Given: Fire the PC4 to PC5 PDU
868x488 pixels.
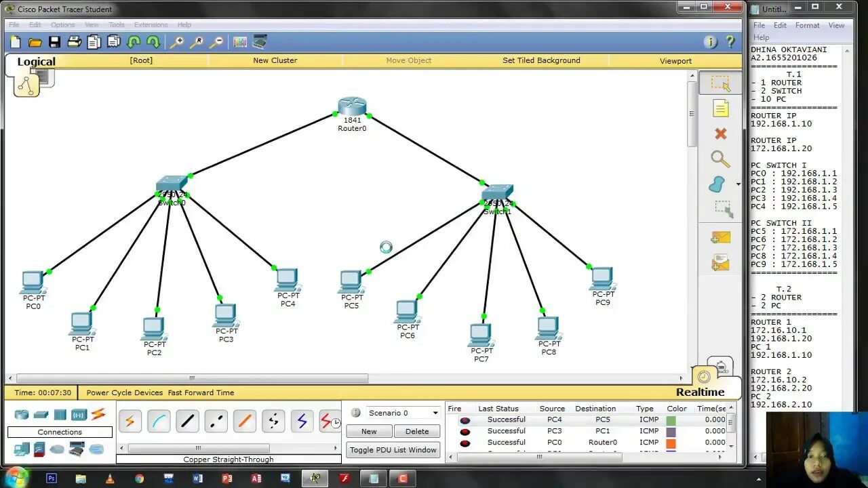Looking at the screenshot, I should coord(465,420).
